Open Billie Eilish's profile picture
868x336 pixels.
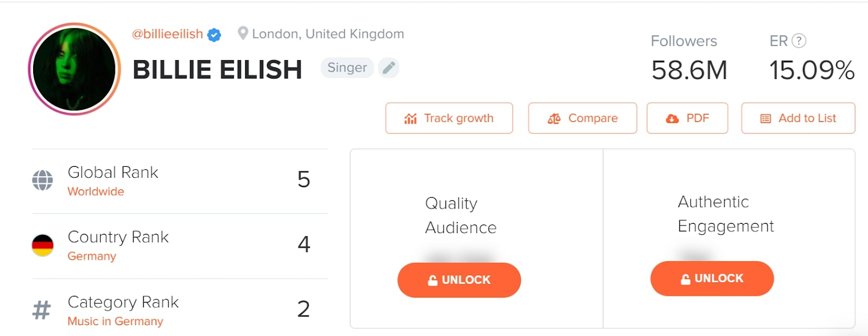coord(74,69)
